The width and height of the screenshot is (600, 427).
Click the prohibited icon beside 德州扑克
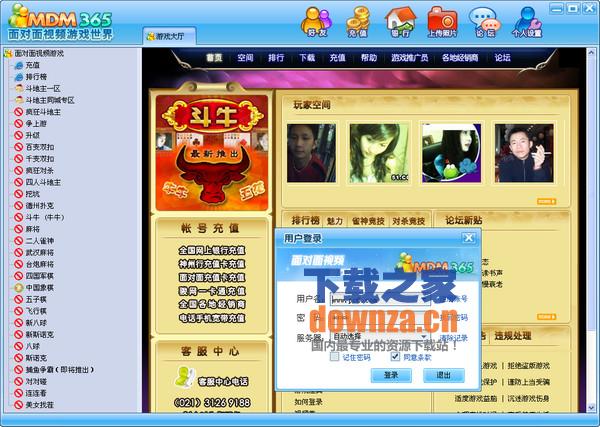19,205
